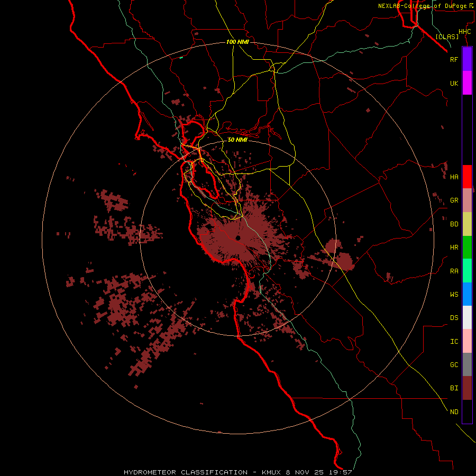This screenshot has width=476, height=476.
Task: Click the RF legend label
Action: 454,59
